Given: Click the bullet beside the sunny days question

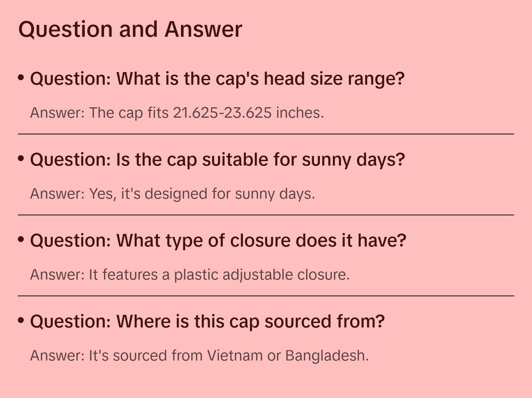Looking at the screenshot, I should 21,159.
